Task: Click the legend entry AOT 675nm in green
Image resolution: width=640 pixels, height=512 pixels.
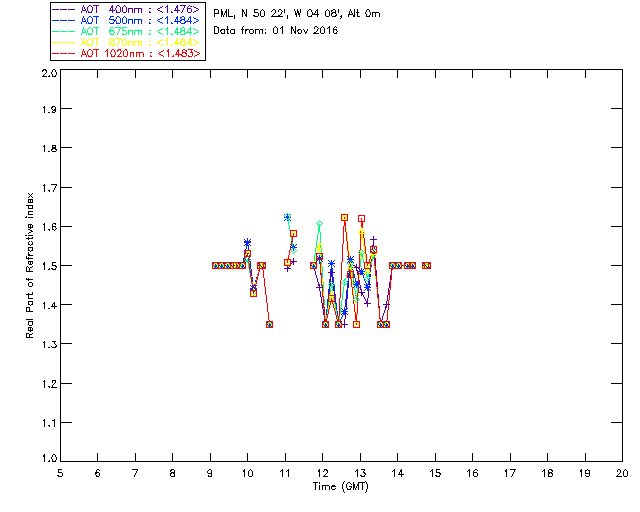Action: click(x=126, y=31)
